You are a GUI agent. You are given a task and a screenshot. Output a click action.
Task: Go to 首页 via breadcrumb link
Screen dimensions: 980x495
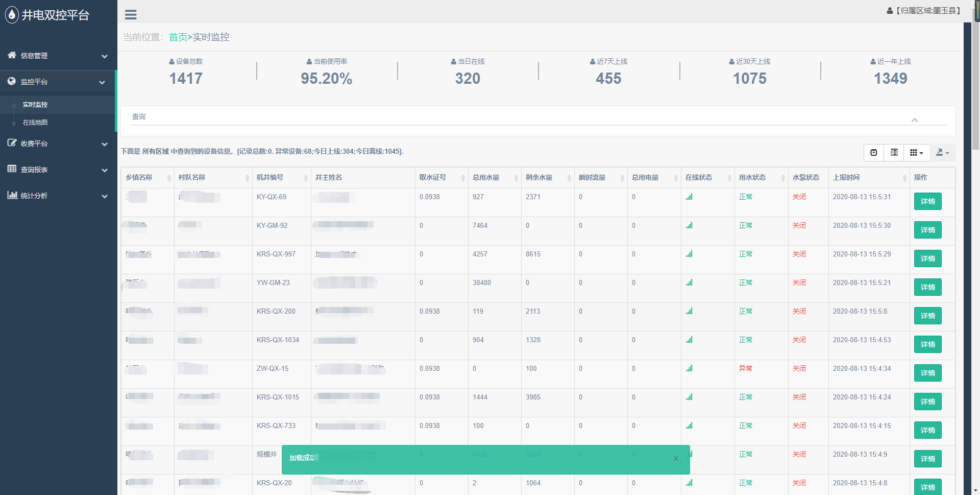click(x=178, y=37)
